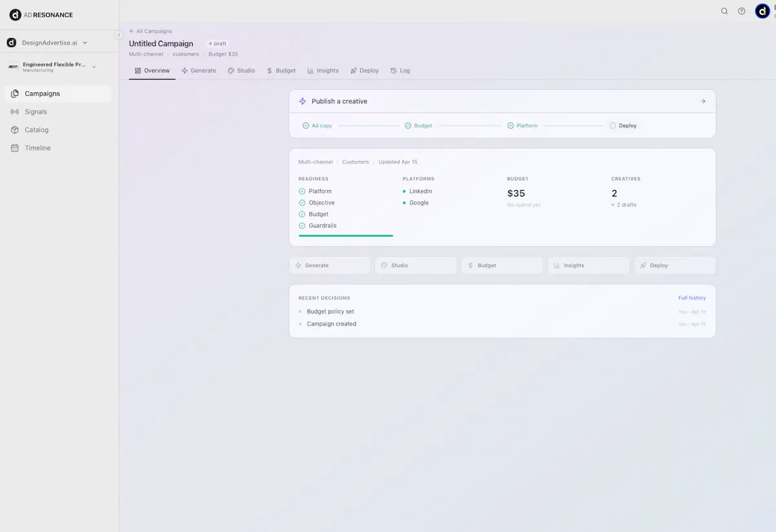Select the Ad copy step checkmark
The width and height of the screenshot is (776, 532).
click(306, 126)
